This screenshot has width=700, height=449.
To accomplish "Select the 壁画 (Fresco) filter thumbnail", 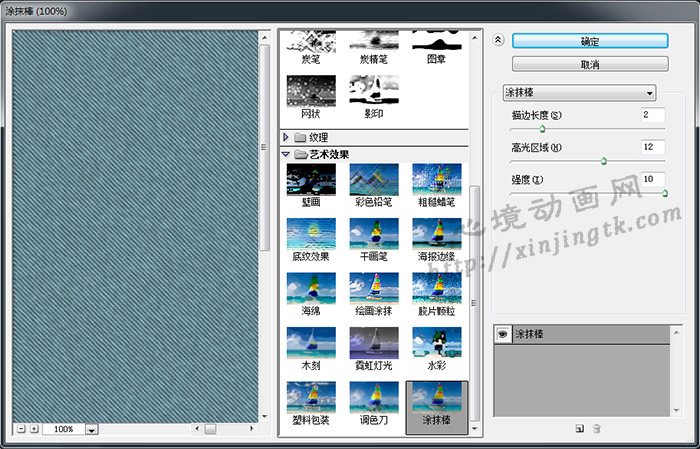I will (x=312, y=180).
